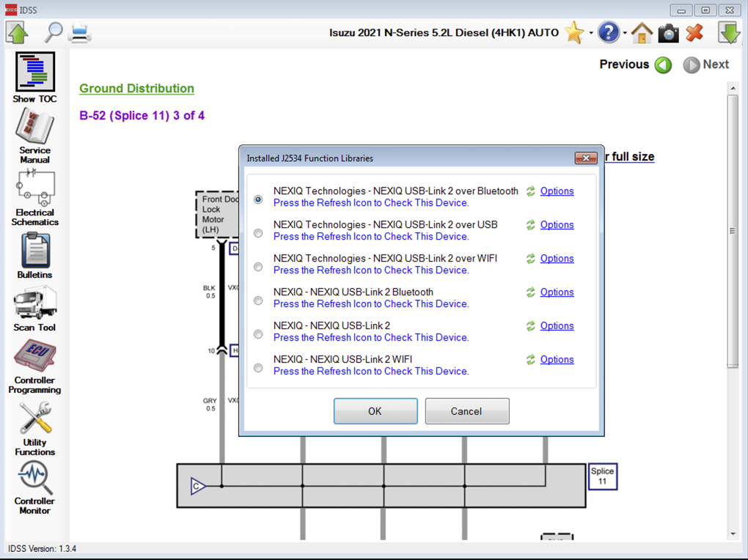
Task: Open Controller Monitor
Action: point(34,489)
